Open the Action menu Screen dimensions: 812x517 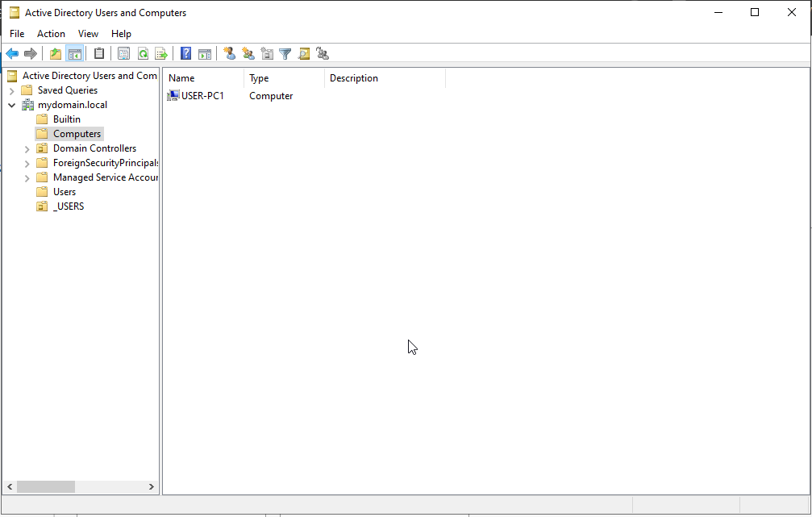[51, 34]
